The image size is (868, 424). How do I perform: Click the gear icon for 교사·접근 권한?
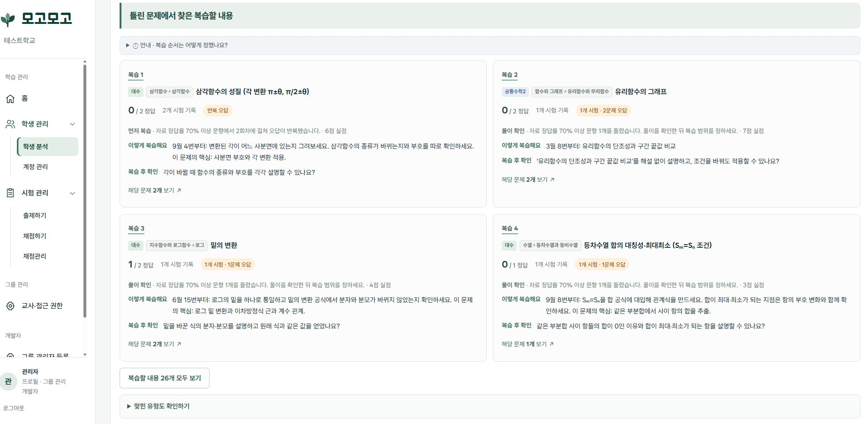[10, 306]
